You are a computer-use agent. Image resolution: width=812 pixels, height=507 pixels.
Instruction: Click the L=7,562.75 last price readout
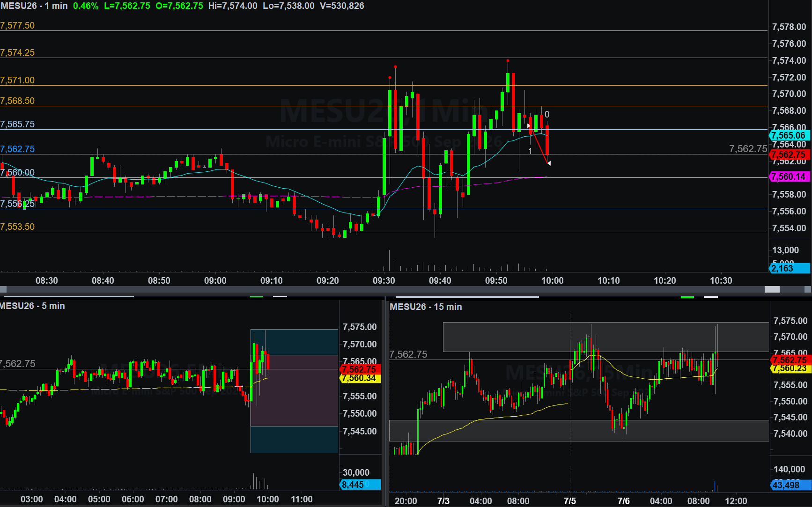127,6
